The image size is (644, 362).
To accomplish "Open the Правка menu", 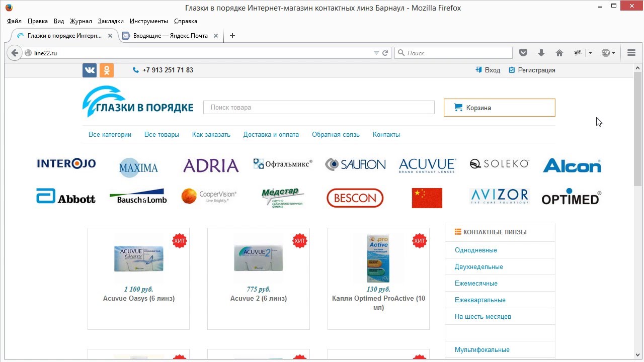I will pyautogui.click(x=38, y=21).
